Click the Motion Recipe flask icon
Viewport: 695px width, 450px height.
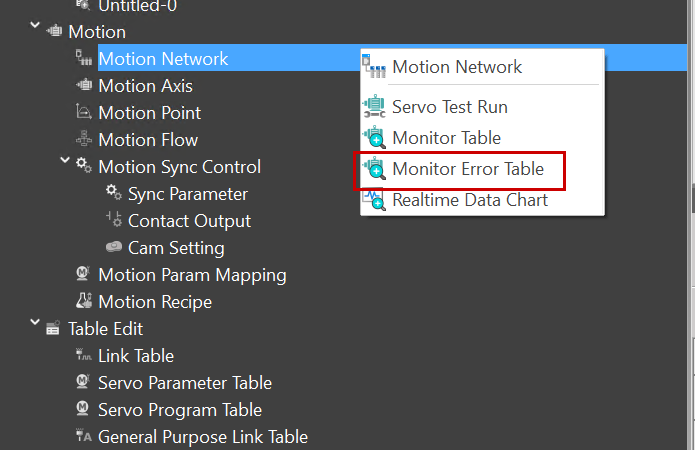pos(84,302)
